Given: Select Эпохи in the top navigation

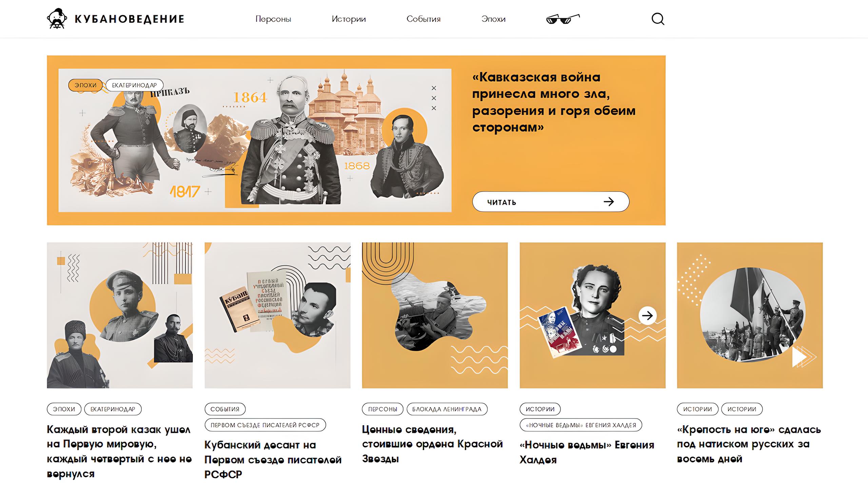Looking at the screenshot, I should (x=493, y=19).
